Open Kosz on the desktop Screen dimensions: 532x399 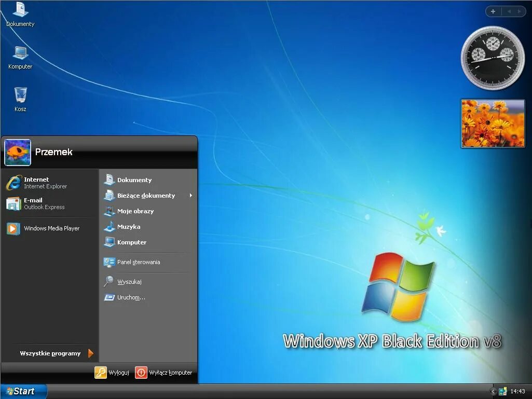(x=20, y=96)
